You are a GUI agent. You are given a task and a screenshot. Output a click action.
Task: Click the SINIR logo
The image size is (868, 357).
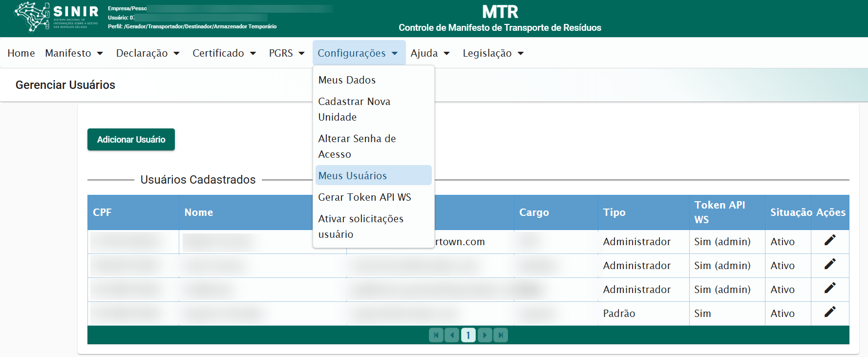point(56,17)
